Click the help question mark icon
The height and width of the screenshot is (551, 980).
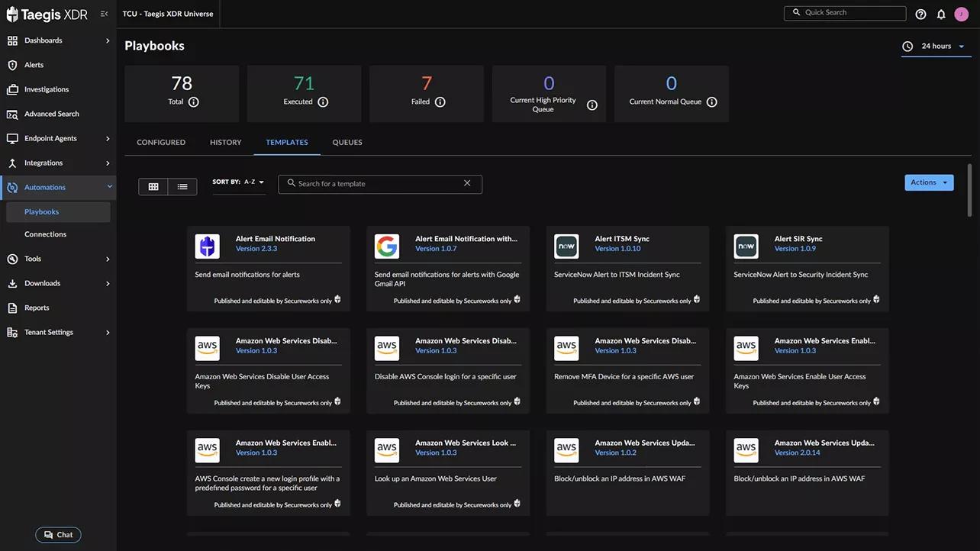coord(920,14)
